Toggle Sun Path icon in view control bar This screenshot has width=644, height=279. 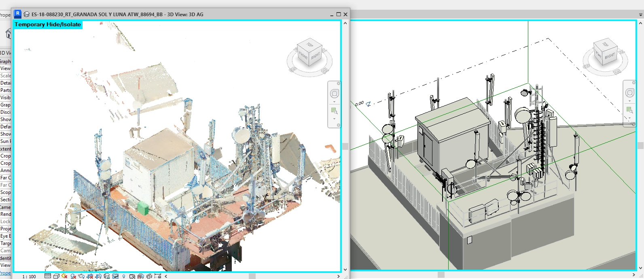pyautogui.click(x=65, y=276)
